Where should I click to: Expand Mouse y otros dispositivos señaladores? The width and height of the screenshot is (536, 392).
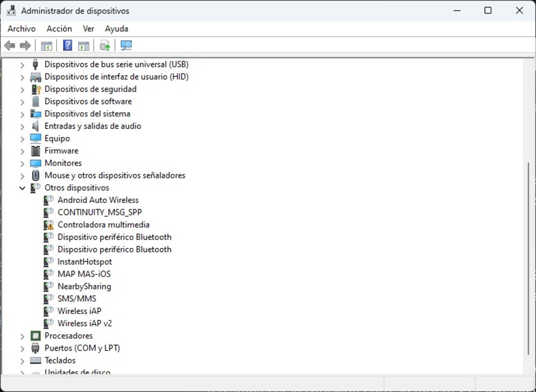(22, 176)
